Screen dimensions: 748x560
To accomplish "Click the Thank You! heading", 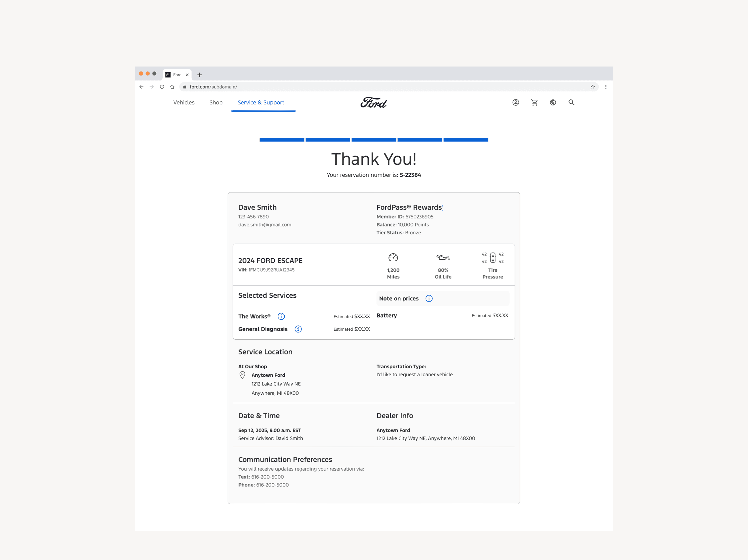I will [x=374, y=159].
